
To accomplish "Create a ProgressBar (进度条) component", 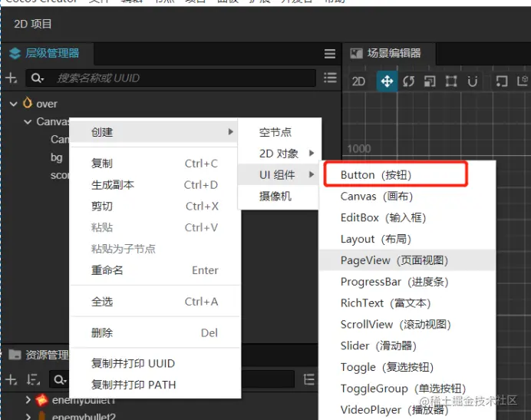I will point(407,282).
